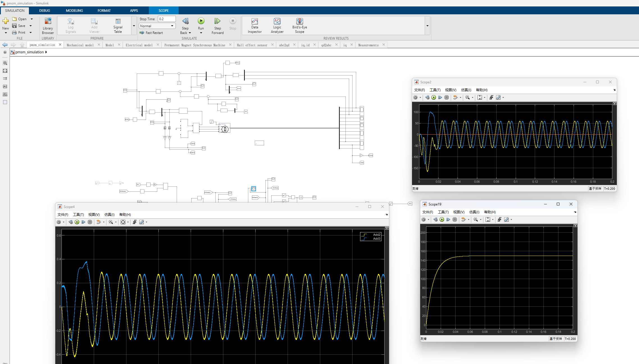This screenshot has width=639, height=364.
Task: Expand the pmsm_simulation breadcrumb arrow
Action: 46,52
